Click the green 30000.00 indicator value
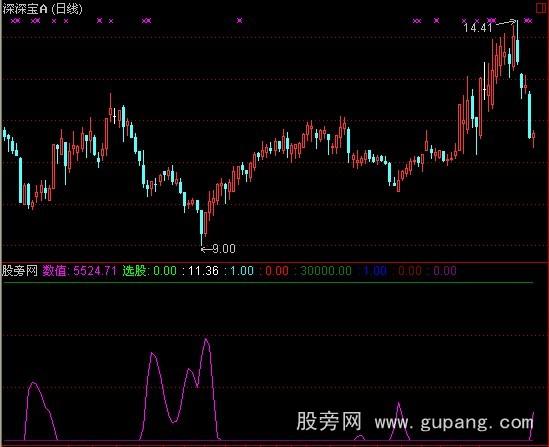 (x=326, y=271)
